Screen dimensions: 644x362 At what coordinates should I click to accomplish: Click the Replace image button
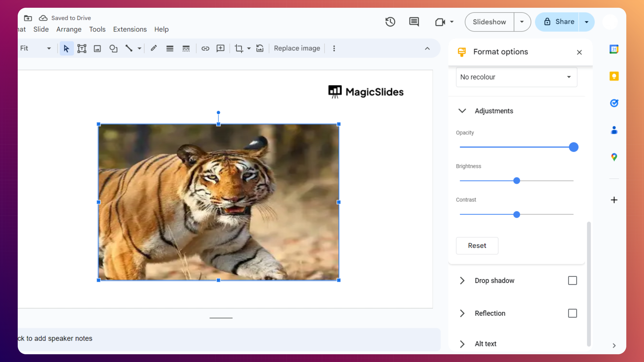(297, 49)
